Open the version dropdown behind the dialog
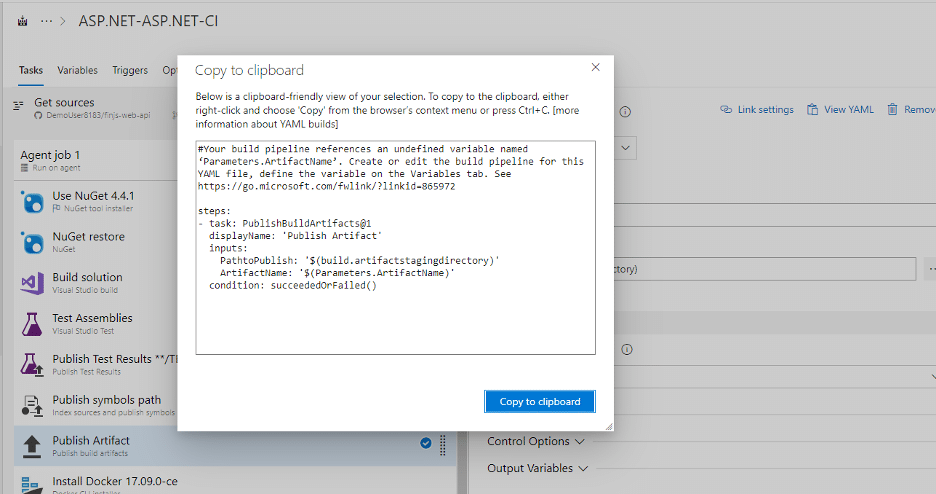This screenshot has width=936, height=494. coord(625,148)
